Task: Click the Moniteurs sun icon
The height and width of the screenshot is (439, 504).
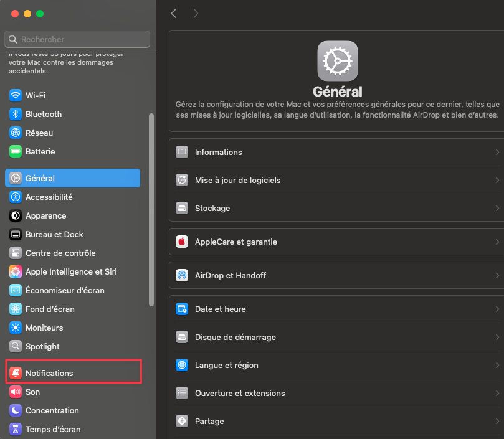Action: (16, 328)
